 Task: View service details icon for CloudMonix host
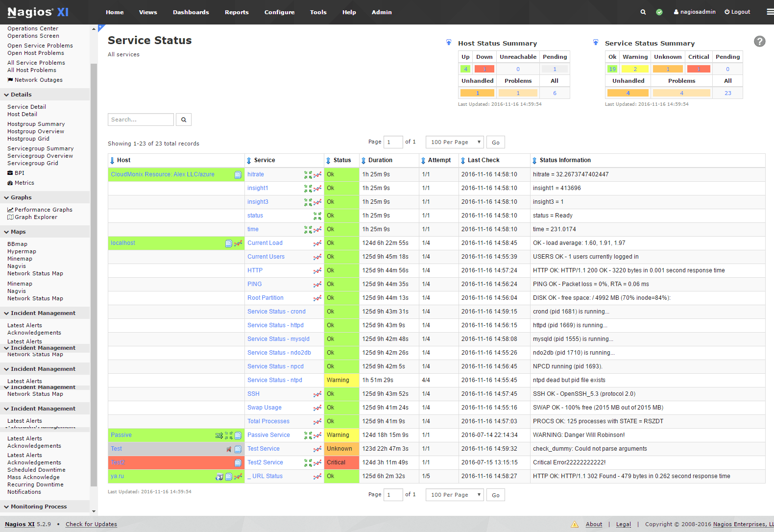238,175
